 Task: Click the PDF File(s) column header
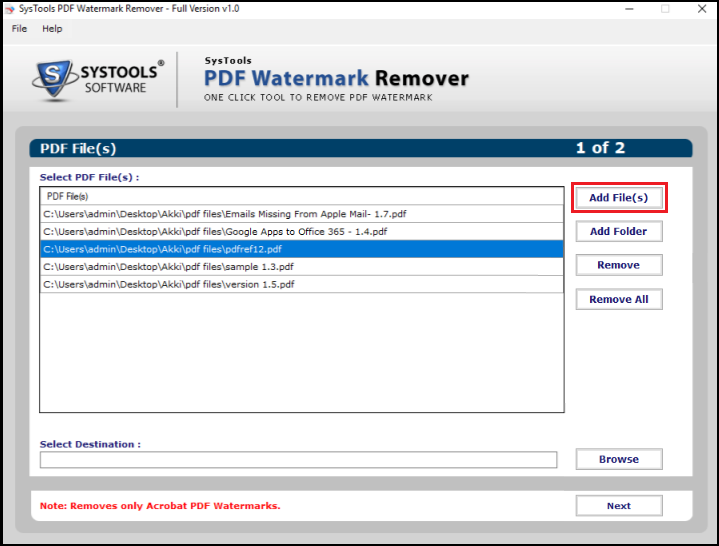[302, 196]
